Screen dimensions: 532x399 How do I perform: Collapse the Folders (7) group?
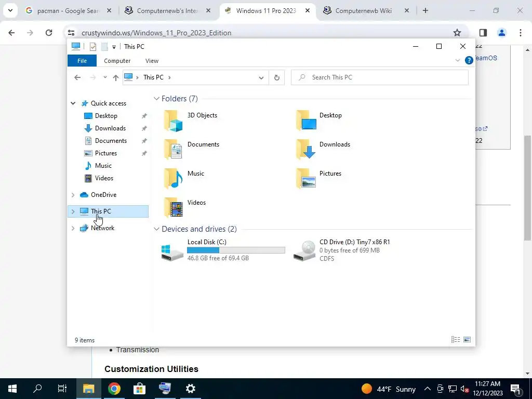coord(156,98)
